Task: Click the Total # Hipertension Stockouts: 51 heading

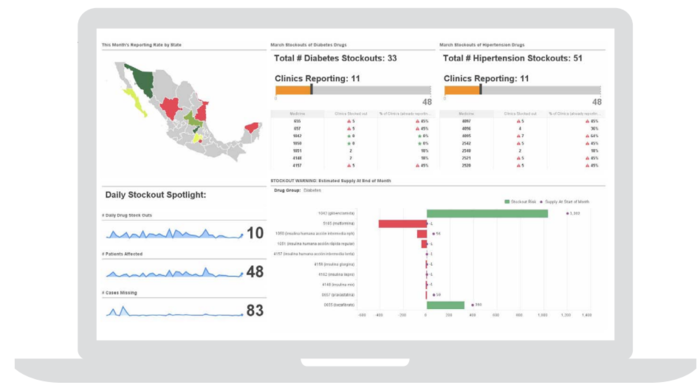Action: [x=512, y=58]
